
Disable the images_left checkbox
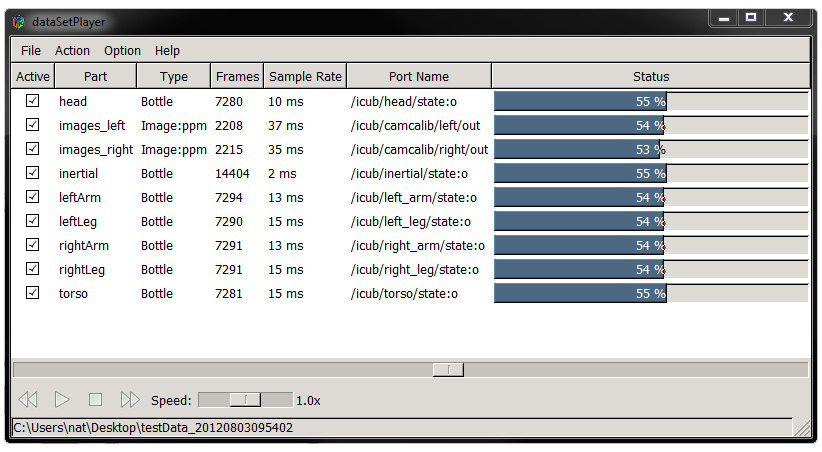pyautogui.click(x=33, y=125)
